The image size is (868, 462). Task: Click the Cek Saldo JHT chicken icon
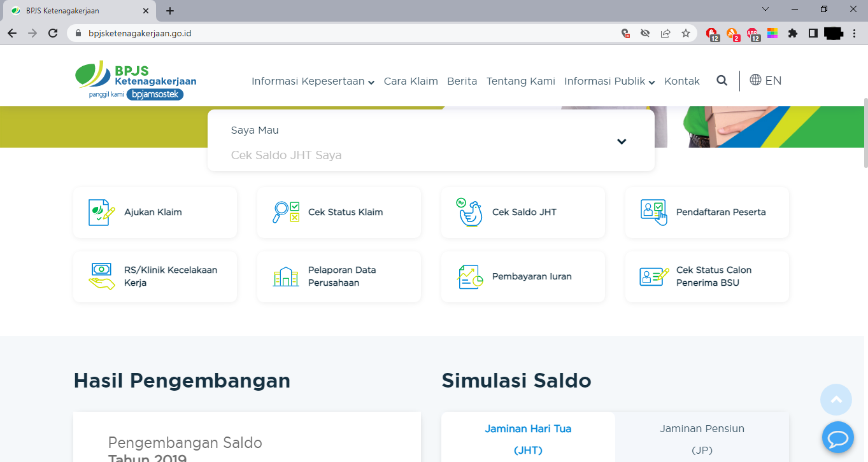[470, 213]
